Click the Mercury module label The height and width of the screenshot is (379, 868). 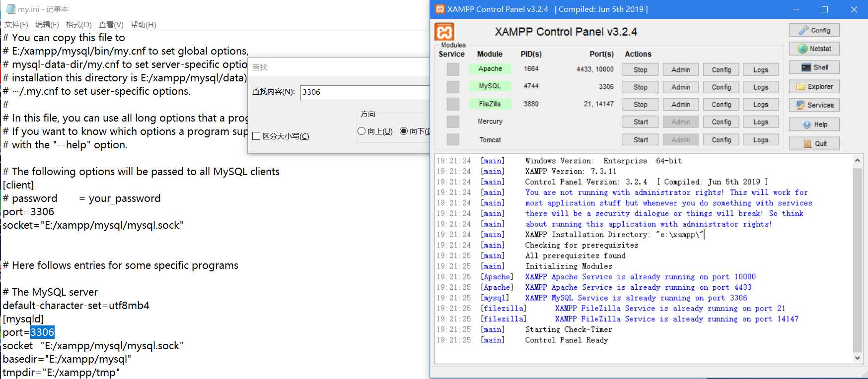pos(490,122)
